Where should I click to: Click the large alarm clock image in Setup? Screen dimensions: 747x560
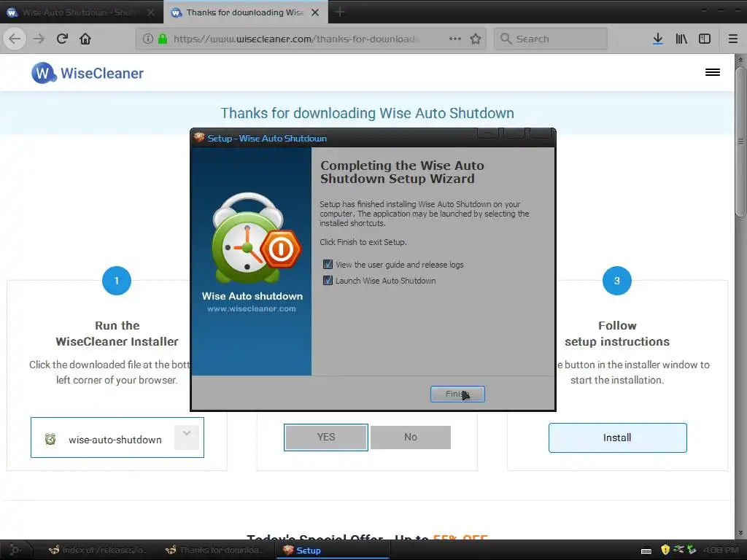(256, 238)
